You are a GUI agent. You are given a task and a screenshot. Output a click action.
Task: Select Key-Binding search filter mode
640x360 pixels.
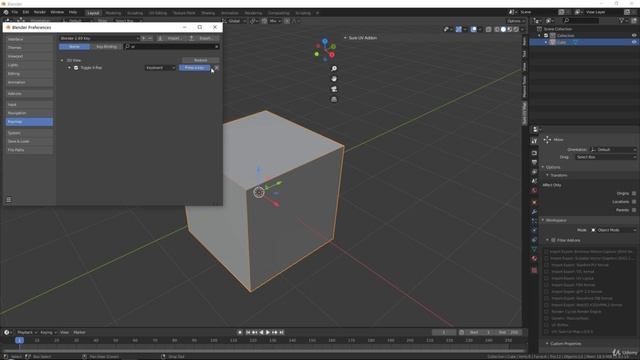point(106,47)
